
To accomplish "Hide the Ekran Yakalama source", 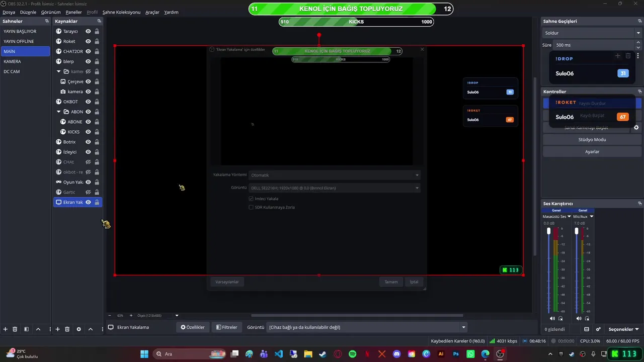I will pos(88,202).
